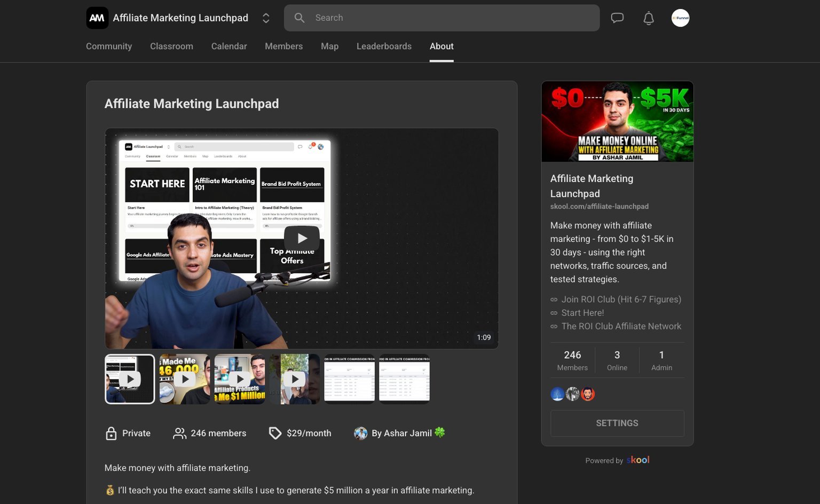Open "The ROI Club Affiliate Network" link
This screenshot has height=504, width=820.
pos(621,326)
